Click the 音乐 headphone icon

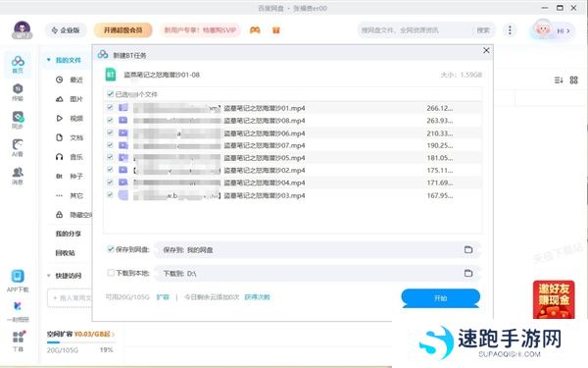click(59, 157)
